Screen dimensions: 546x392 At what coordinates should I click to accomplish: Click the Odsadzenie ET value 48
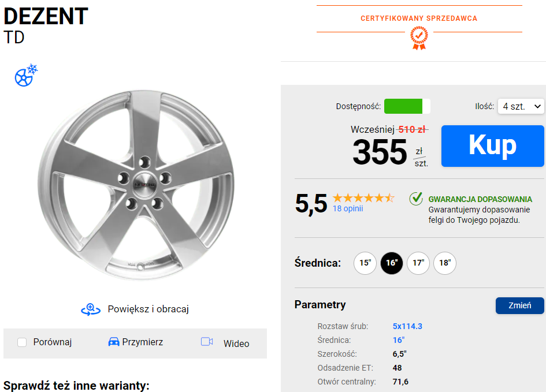point(398,368)
